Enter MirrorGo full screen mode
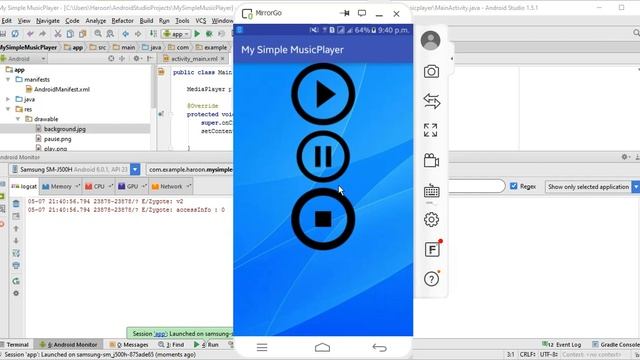The image size is (640, 360). (x=431, y=130)
